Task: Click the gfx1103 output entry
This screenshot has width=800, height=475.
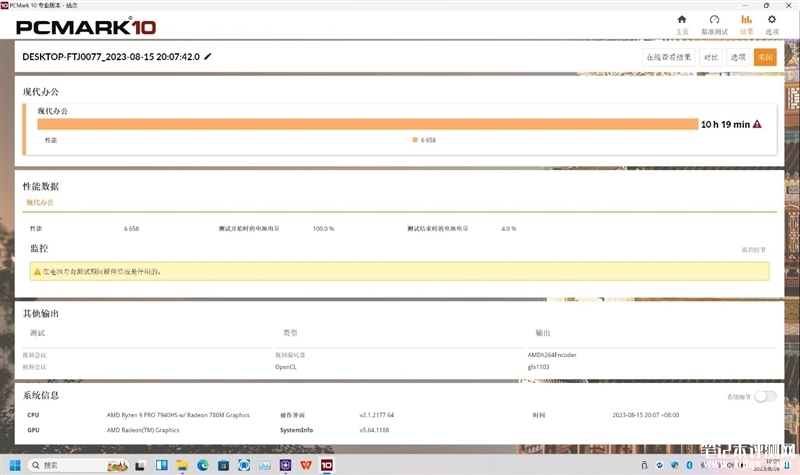Action: [x=538, y=367]
